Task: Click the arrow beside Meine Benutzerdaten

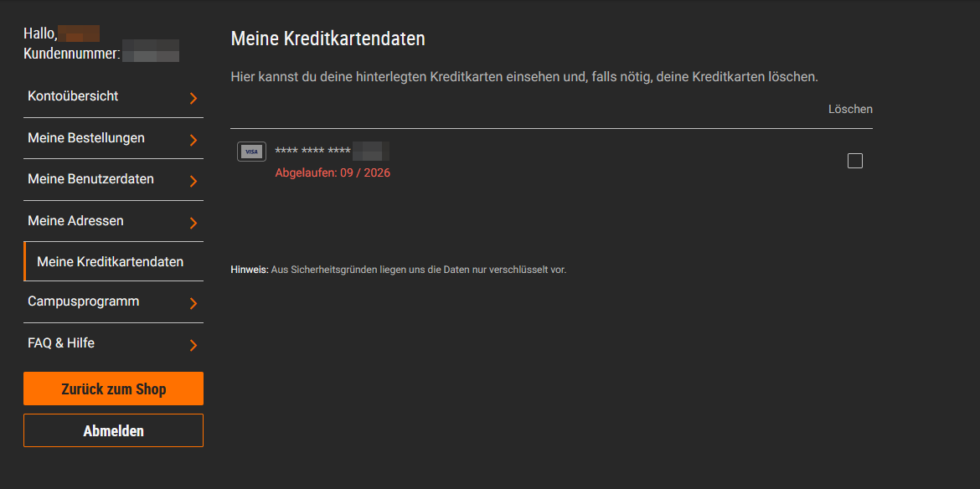Action: [x=193, y=181]
